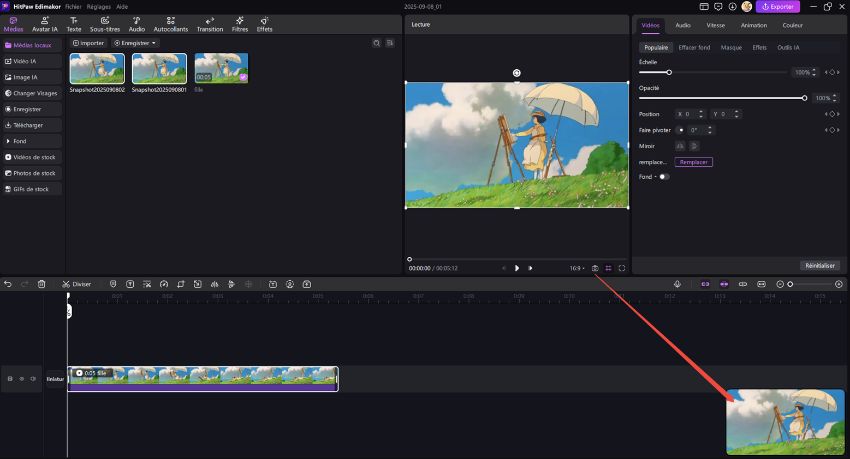The image size is (850, 459).
Task: Open fullscreen preview
Action: point(622,268)
